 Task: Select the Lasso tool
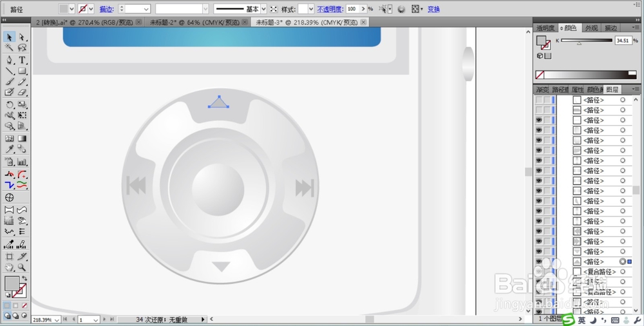(22, 48)
